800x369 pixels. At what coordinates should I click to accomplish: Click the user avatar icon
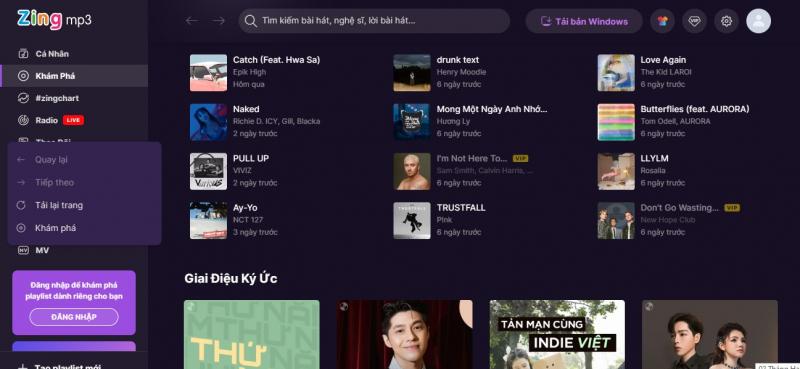758,21
